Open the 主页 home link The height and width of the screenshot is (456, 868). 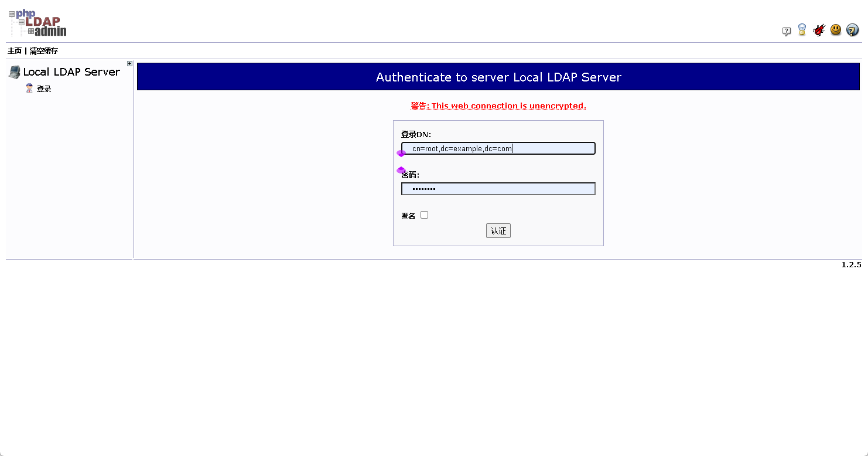[x=15, y=51]
